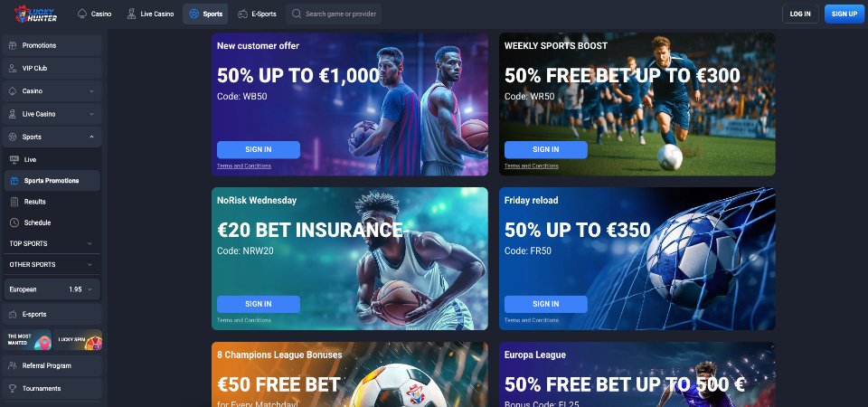Click the VIP Club icon in sidebar
This screenshot has width=868, height=407.
13,68
